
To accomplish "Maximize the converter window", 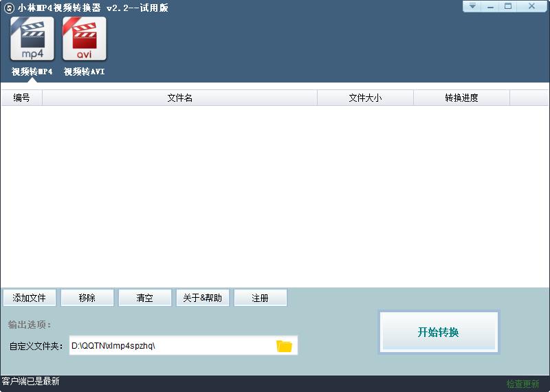I will click(x=508, y=6).
